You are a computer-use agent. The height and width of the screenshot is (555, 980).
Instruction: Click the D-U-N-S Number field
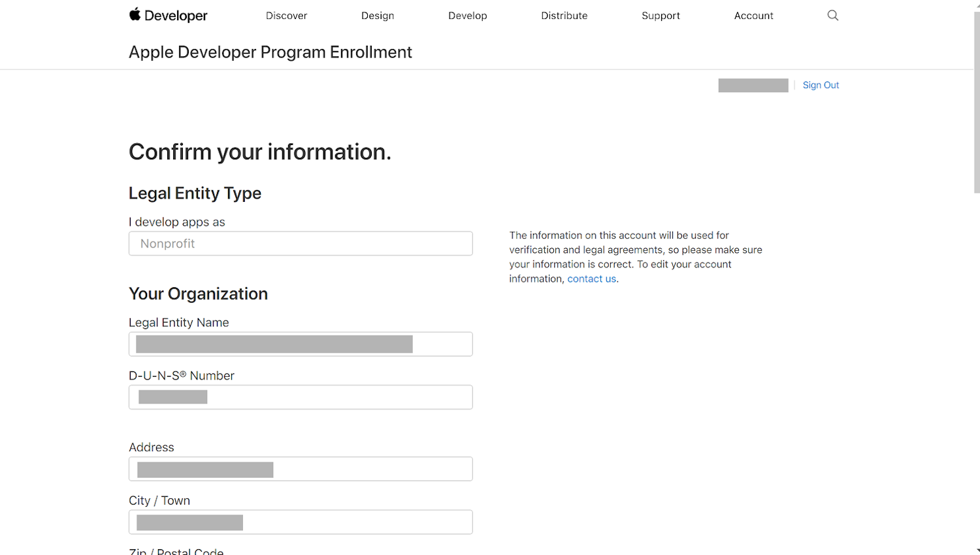point(301,397)
